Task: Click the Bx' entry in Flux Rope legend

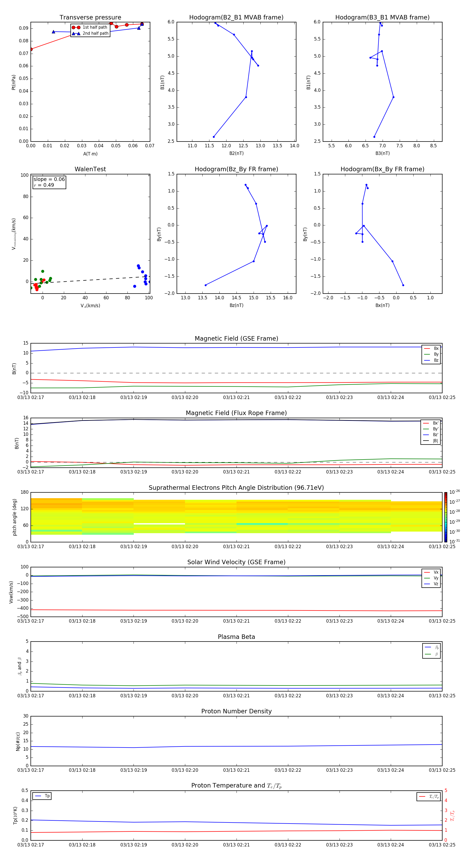Action: pyautogui.click(x=431, y=423)
